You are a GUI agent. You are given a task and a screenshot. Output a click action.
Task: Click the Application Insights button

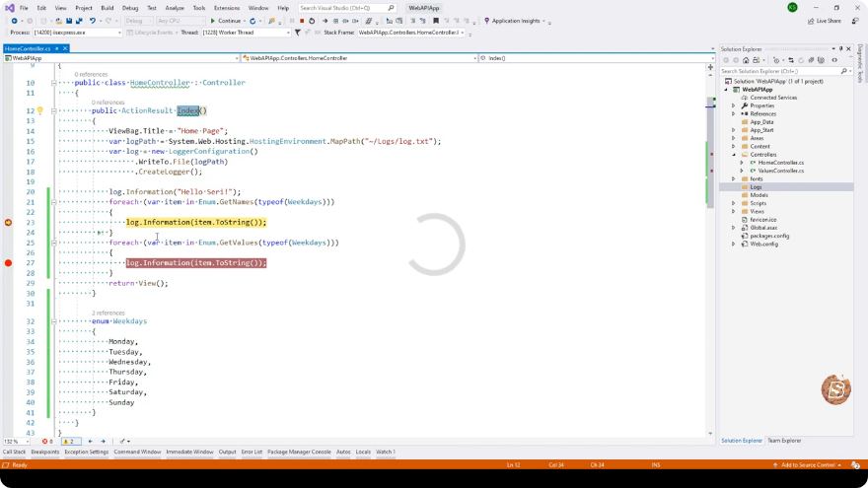coord(514,21)
